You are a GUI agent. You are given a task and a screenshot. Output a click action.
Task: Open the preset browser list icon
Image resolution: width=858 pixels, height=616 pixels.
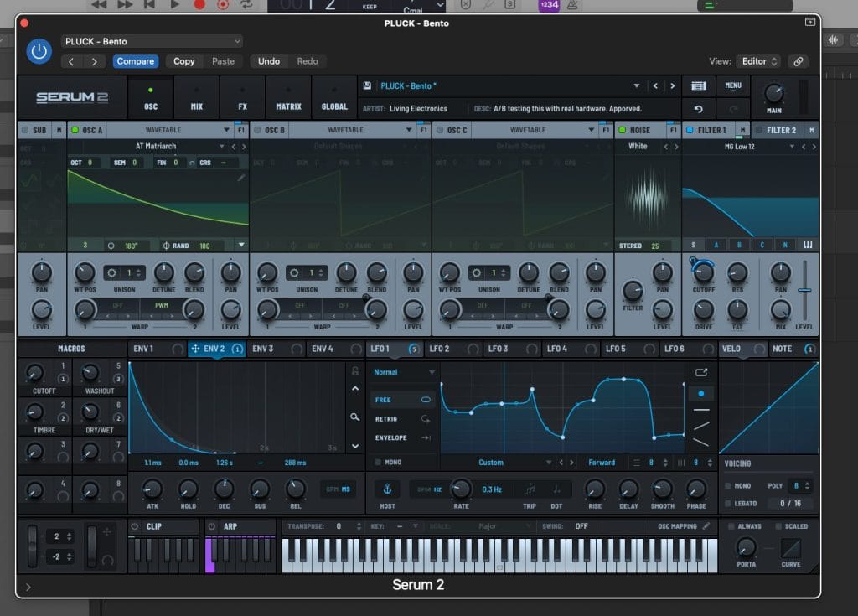point(698,86)
